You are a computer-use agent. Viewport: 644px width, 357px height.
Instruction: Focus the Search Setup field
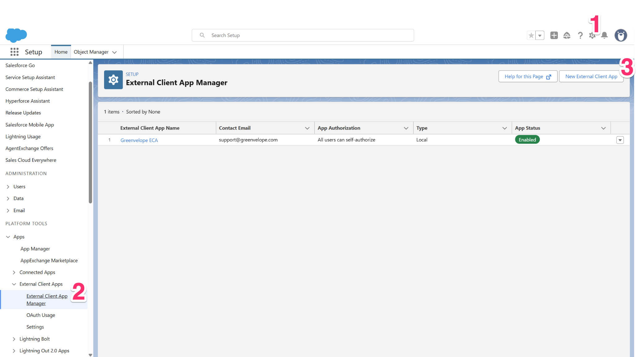[303, 35]
